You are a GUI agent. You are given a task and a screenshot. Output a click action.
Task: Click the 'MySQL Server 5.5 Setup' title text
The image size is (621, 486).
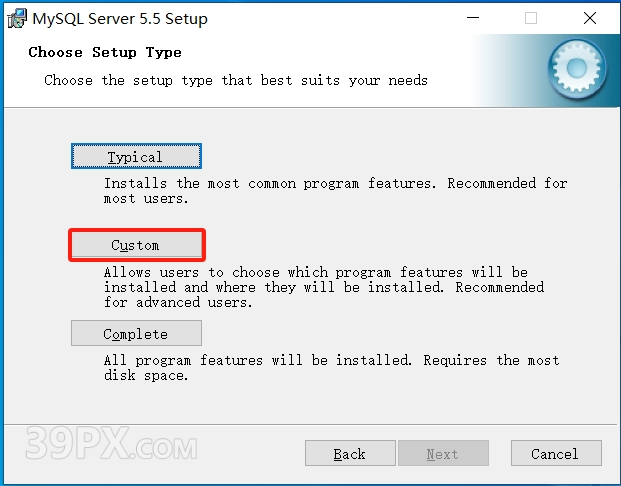coord(121,18)
